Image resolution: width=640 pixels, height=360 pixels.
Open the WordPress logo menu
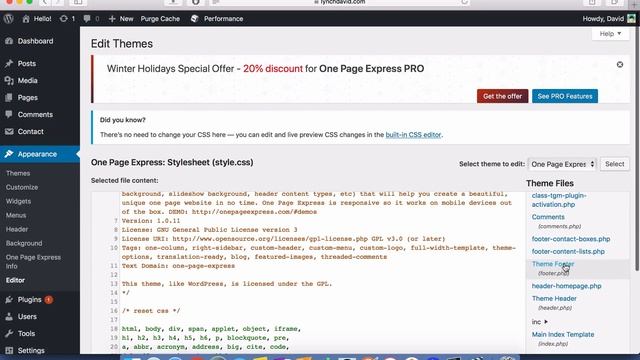point(9,19)
